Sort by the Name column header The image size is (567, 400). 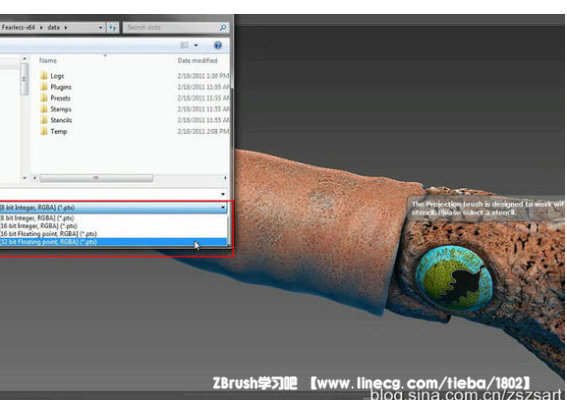click(48, 61)
